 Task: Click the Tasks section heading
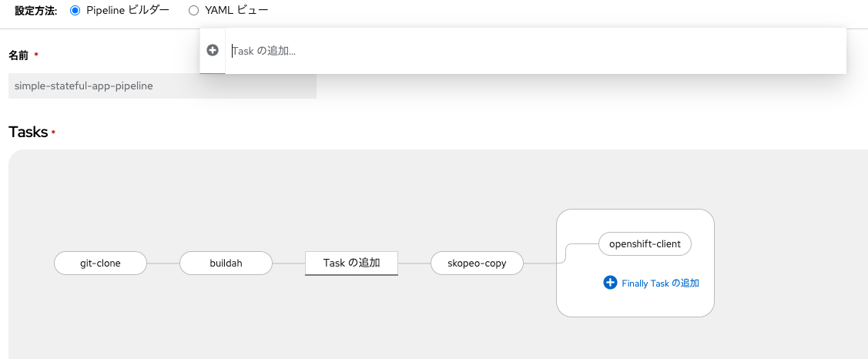coord(28,132)
